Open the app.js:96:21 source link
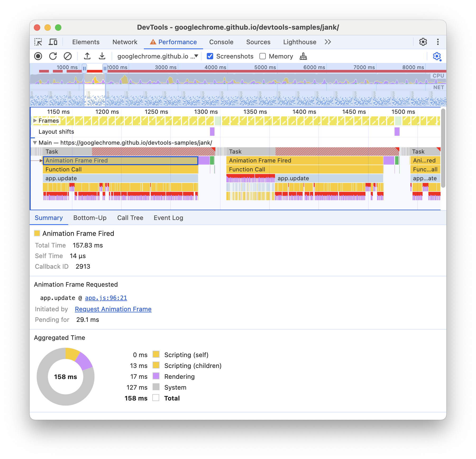Viewport: 476px width, 459px height. click(x=106, y=298)
